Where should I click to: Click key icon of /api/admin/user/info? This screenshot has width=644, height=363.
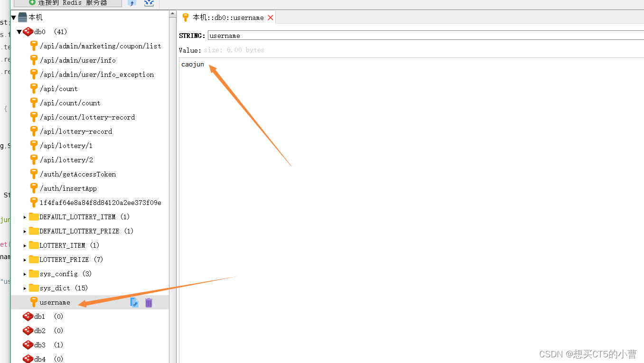(x=34, y=60)
